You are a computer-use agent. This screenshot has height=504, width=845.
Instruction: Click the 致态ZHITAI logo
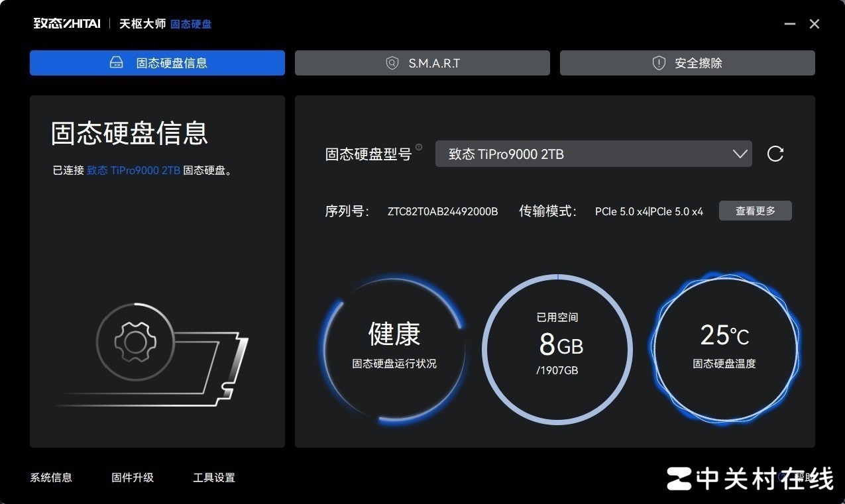67,24
